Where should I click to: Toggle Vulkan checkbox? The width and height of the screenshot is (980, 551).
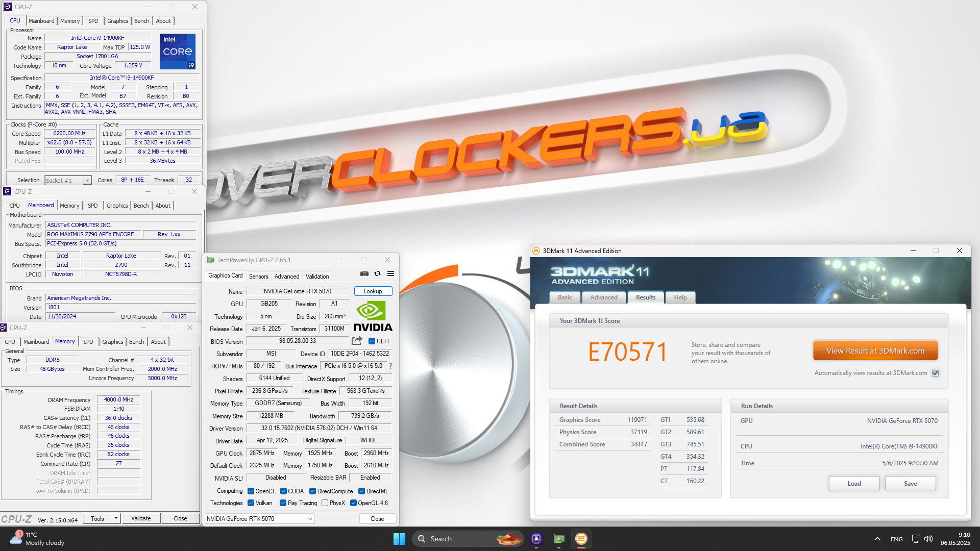251,503
